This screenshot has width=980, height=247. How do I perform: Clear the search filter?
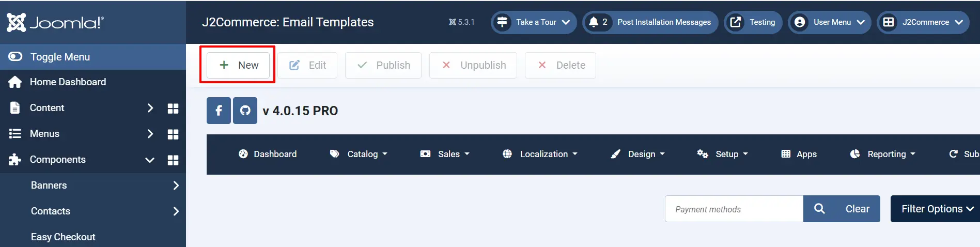click(x=858, y=209)
